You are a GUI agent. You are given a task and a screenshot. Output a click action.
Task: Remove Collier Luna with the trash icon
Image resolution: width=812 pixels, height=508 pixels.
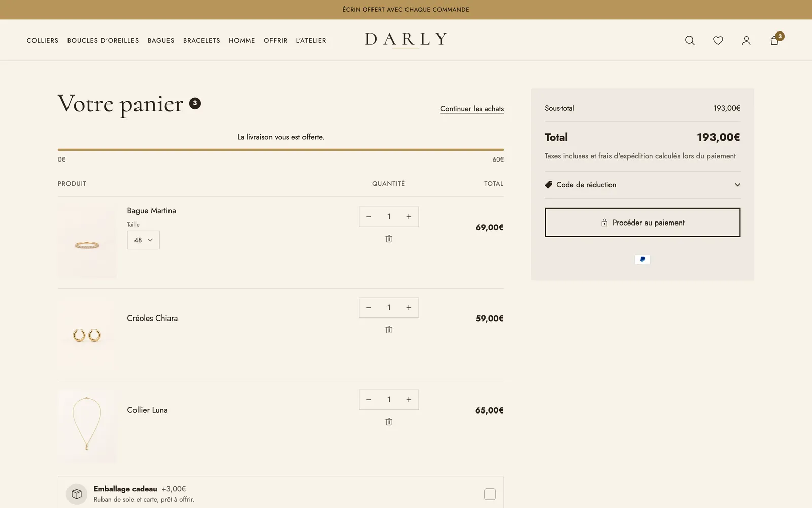389,422
